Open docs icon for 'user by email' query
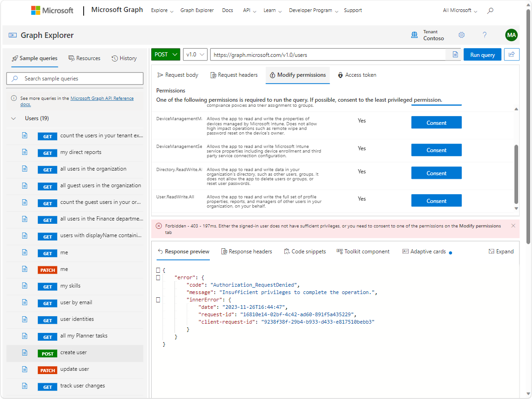 25,302
